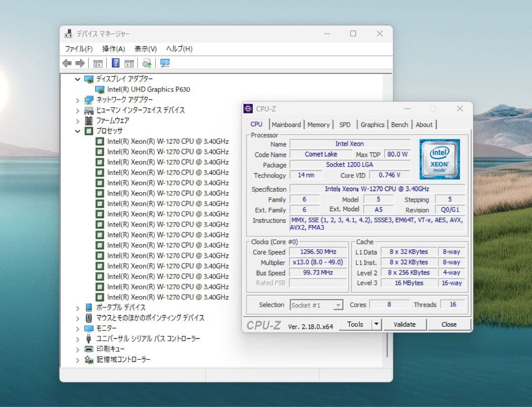Expand the モニター node
532x407 pixels.
[77, 329]
